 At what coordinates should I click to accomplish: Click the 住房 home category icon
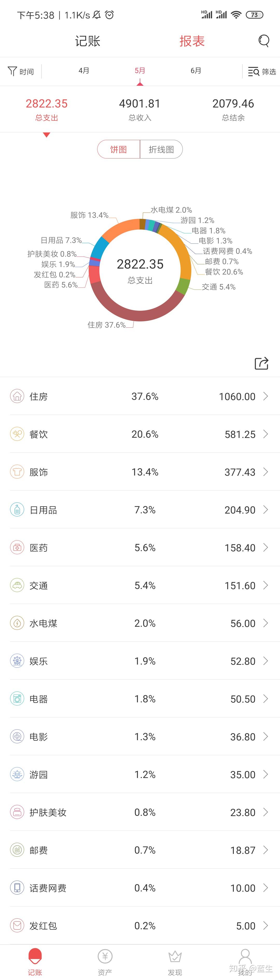coord(17,396)
